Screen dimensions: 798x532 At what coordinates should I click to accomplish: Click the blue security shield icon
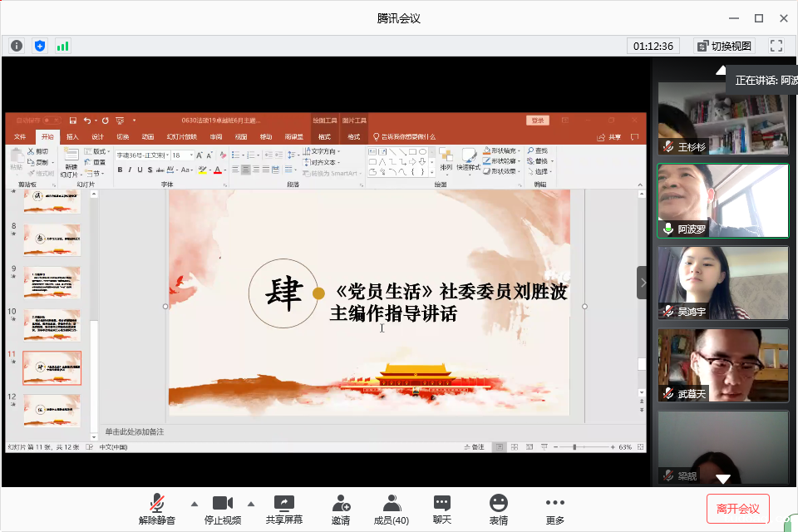[40, 46]
